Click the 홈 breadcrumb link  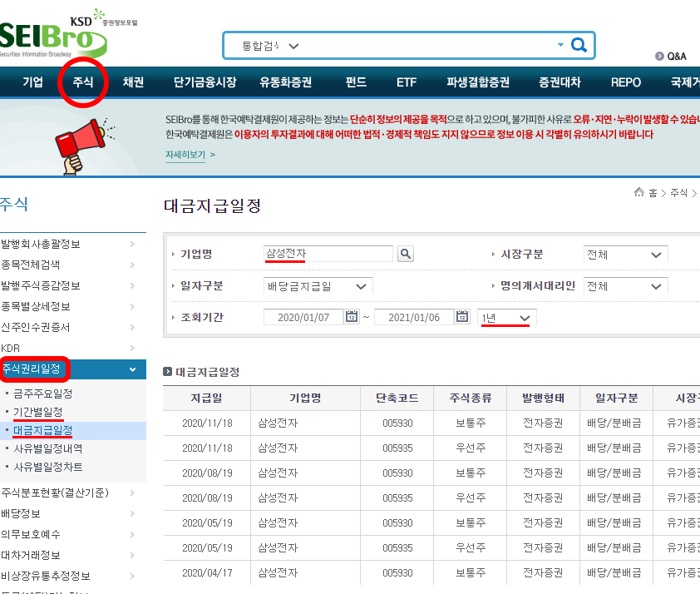653,192
